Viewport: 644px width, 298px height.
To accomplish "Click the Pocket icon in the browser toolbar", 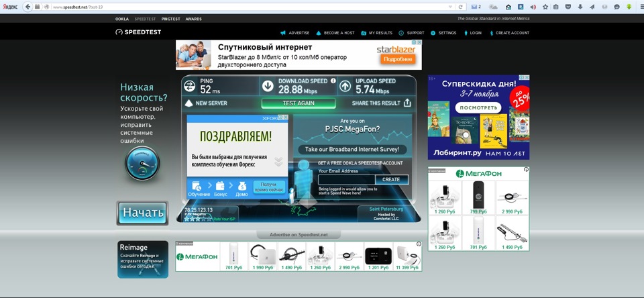I will [x=568, y=7].
